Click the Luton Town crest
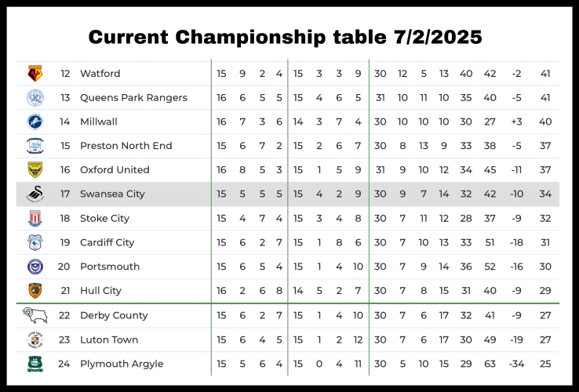Image resolution: width=579 pixels, height=392 pixels. pos(35,339)
